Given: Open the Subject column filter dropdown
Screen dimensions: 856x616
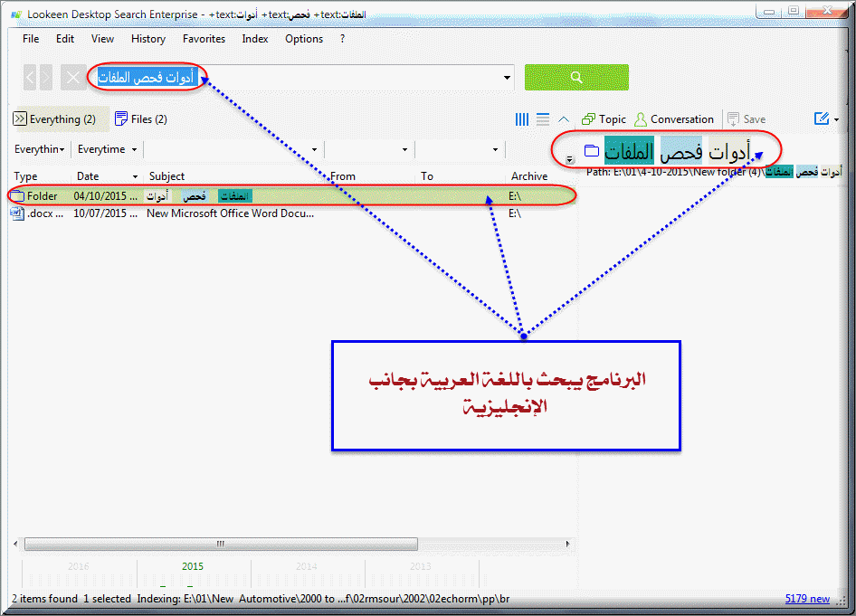Looking at the screenshot, I should [315, 149].
